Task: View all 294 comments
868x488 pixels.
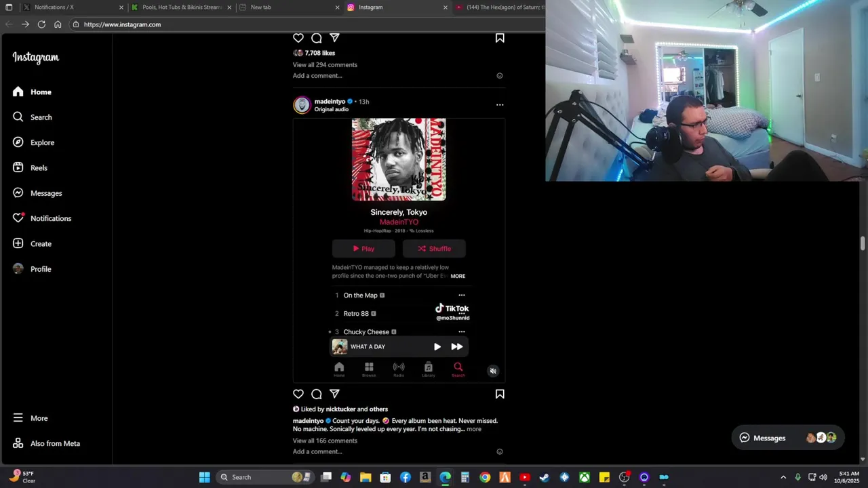Action: tap(325, 65)
